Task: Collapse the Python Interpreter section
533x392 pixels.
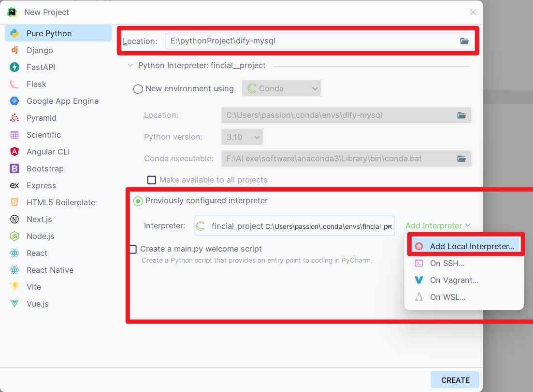Action: 130,66
